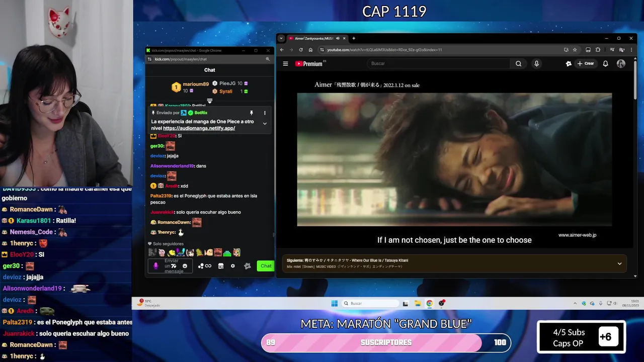This screenshot has height=362, width=644.
Task: Open the Windows Start button
Action: click(x=334, y=303)
